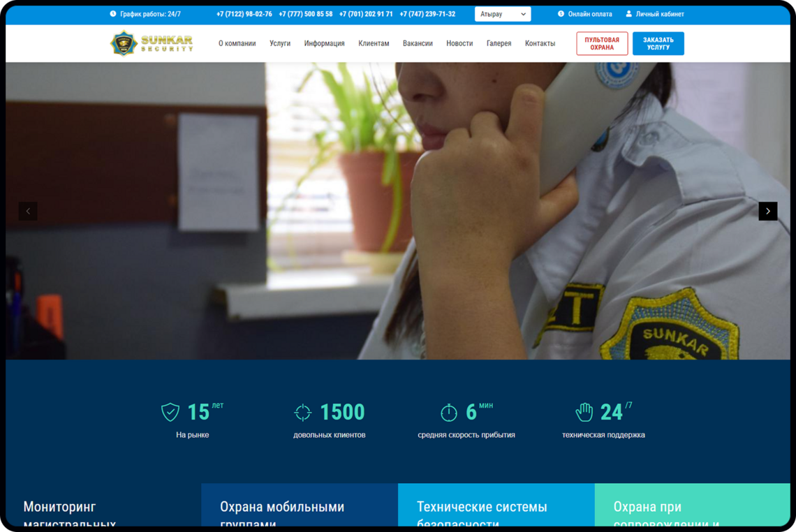Click the Заказать услугу button
Screen dimensions: 796x532
[658, 43]
